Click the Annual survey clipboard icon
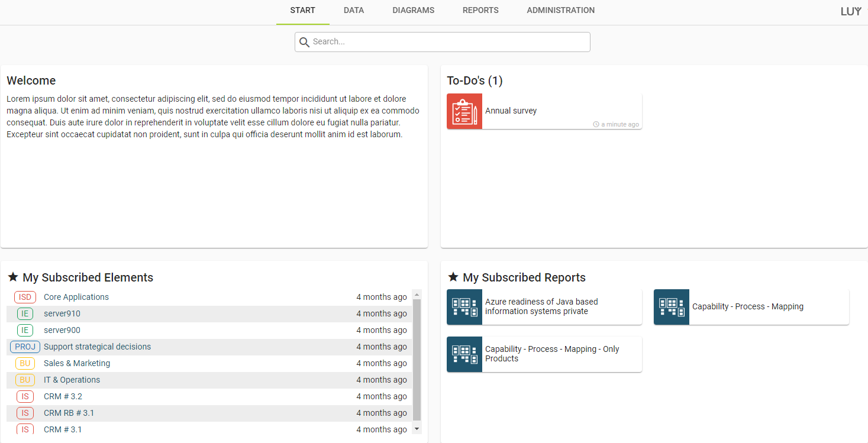The width and height of the screenshot is (868, 443). 464,111
